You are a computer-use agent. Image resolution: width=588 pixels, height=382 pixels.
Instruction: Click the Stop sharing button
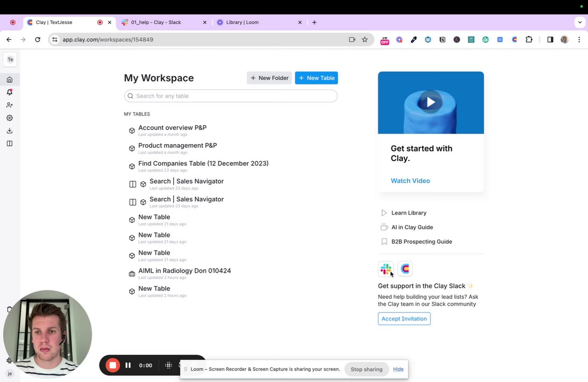pyautogui.click(x=367, y=369)
